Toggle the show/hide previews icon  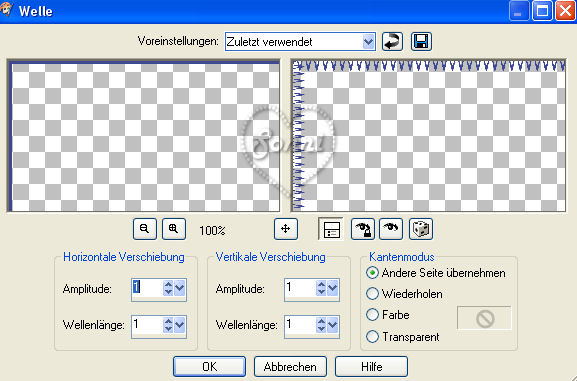point(331,229)
